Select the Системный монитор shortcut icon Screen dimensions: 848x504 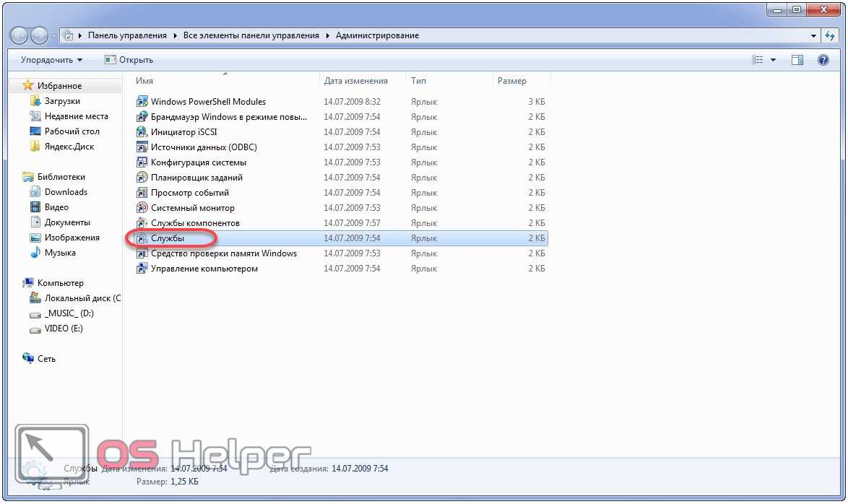coord(142,208)
